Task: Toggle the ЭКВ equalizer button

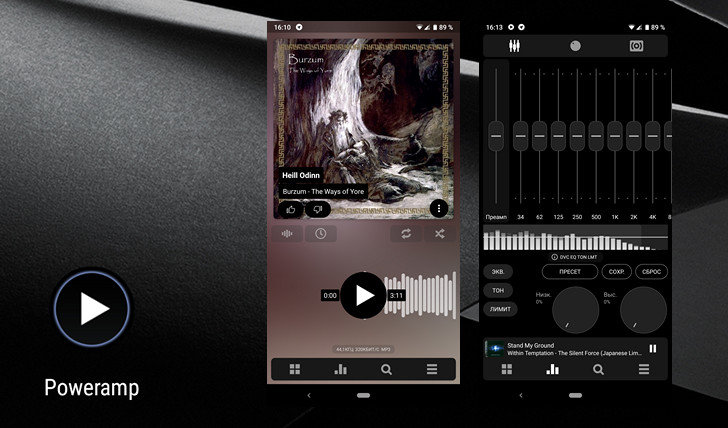Action: click(498, 272)
